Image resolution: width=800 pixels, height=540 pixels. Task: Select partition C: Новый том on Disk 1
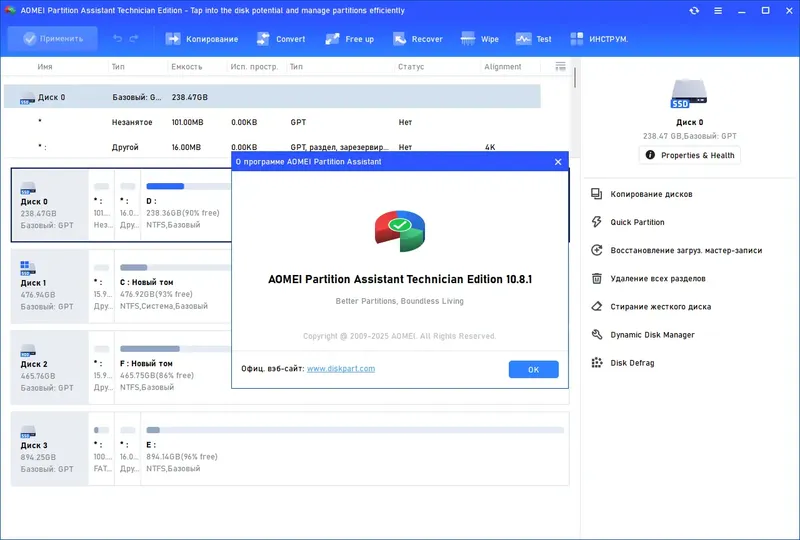click(173, 286)
